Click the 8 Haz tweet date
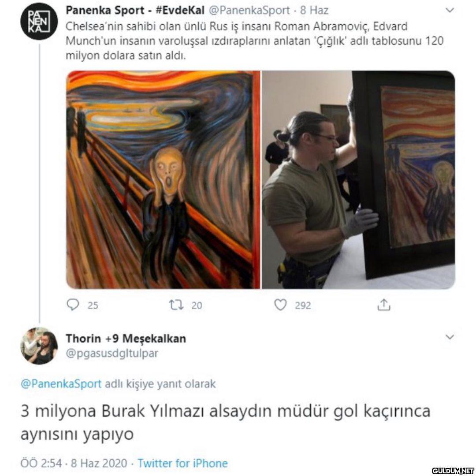Image resolution: width=476 pixels, height=476 pixels. pyautogui.click(x=314, y=10)
